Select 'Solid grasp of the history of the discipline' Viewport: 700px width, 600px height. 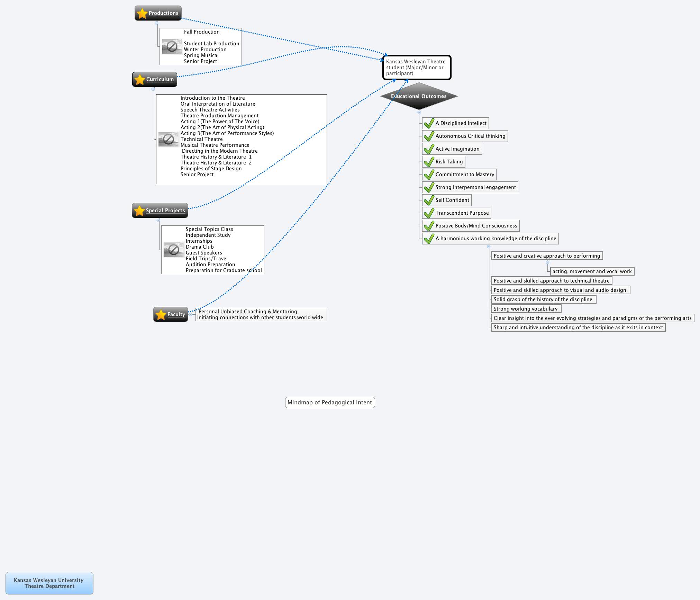544,299
